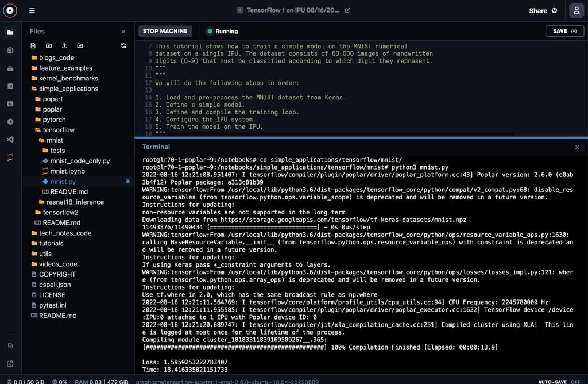Expand the poplar folder
Viewport: 588px width, 384px height.
point(49,109)
